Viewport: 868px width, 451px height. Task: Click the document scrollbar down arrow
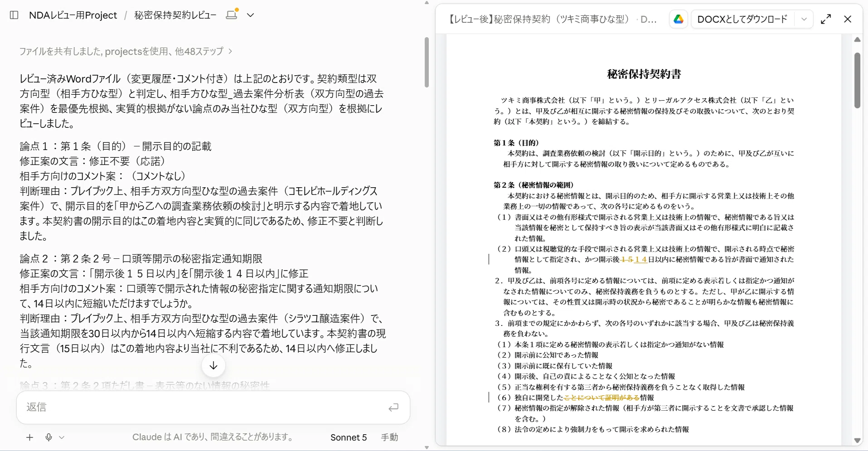point(857,440)
